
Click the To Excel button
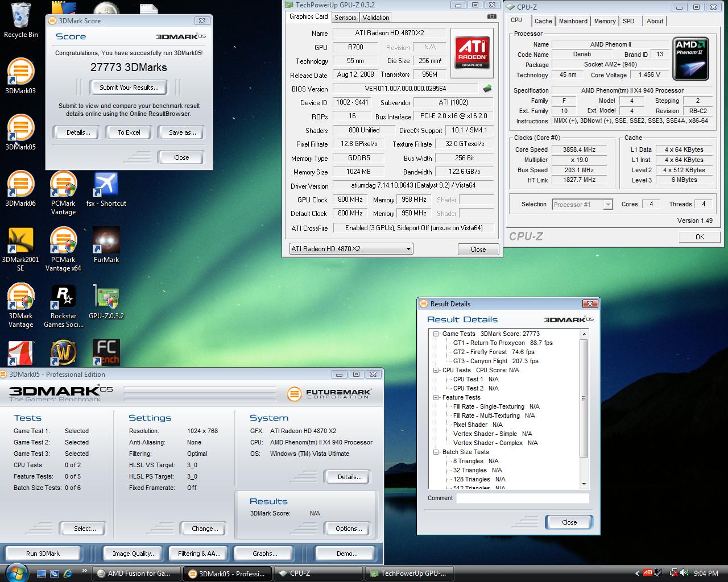pyautogui.click(x=129, y=132)
